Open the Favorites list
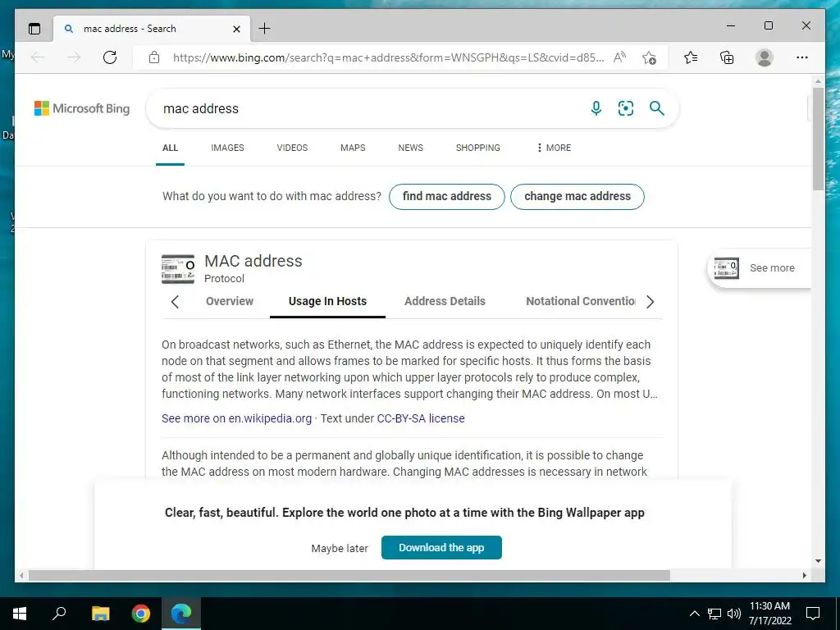This screenshot has height=630, width=840. point(691,57)
